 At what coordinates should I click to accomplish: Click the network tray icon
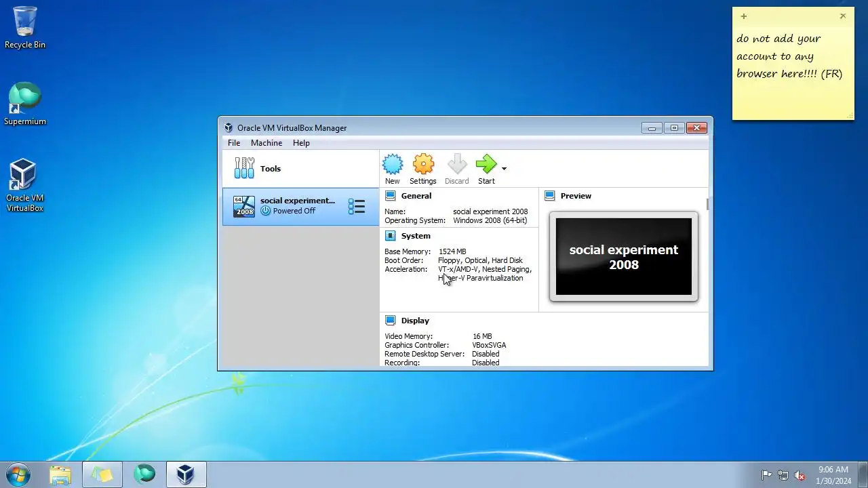pos(783,475)
